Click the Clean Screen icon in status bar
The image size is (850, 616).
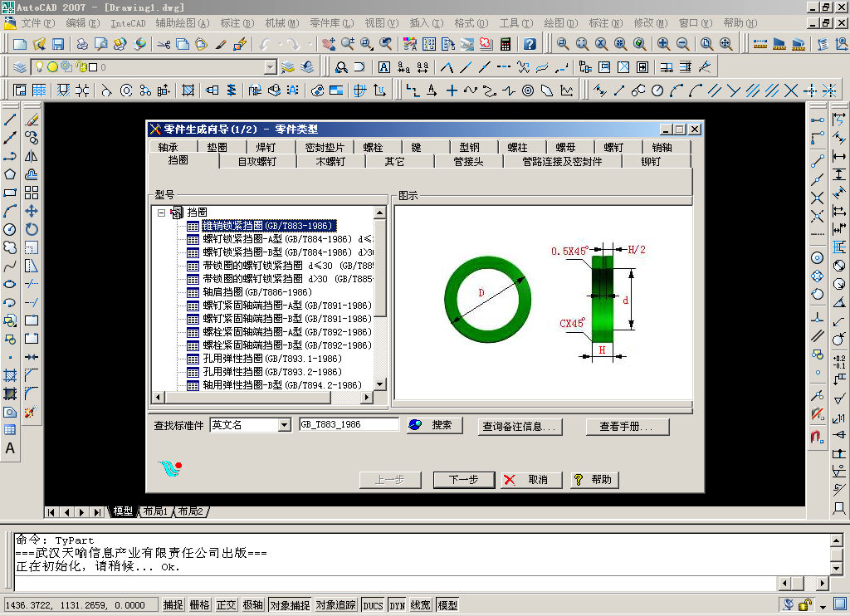(x=840, y=604)
